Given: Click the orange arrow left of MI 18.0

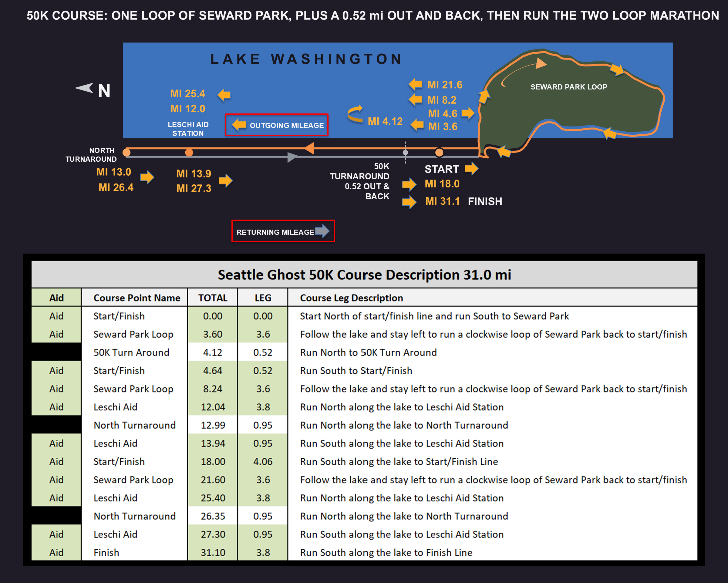Looking at the screenshot, I should point(409,184).
